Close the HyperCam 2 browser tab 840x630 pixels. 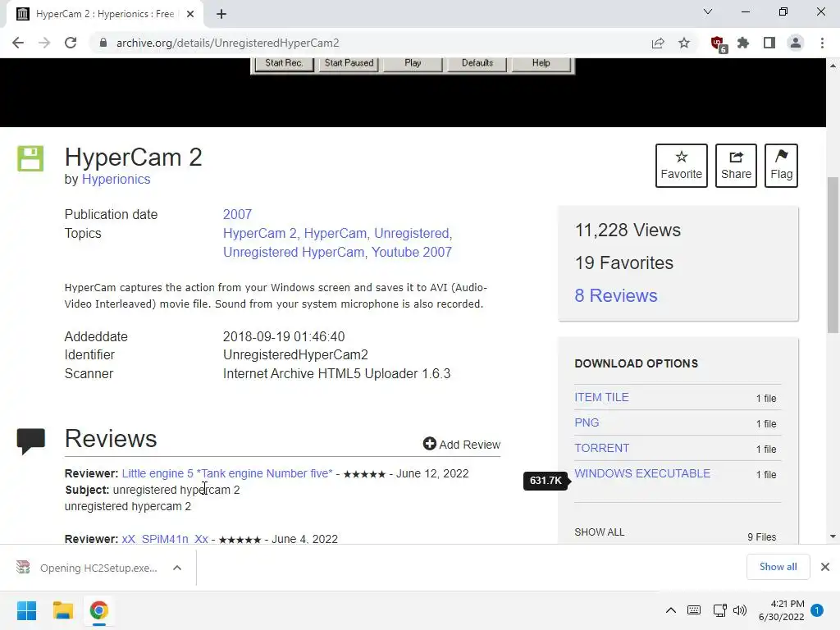pos(190,14)
